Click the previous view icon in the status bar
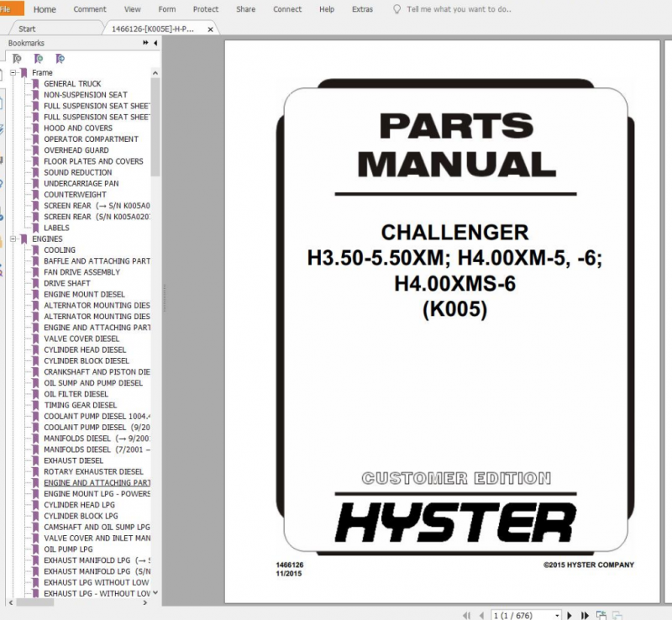Image resolution: width=672 pixels, height=620 pixels. pyautogui.click(x=601, y=615)
